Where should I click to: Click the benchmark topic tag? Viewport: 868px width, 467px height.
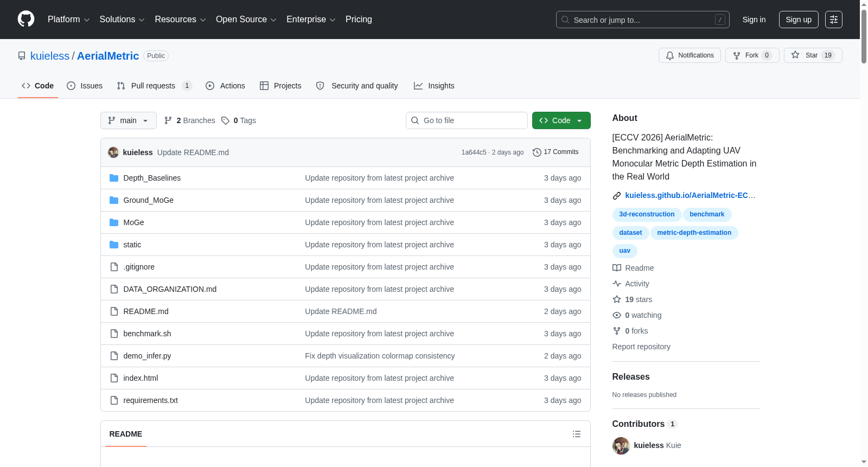click(707, 214)
